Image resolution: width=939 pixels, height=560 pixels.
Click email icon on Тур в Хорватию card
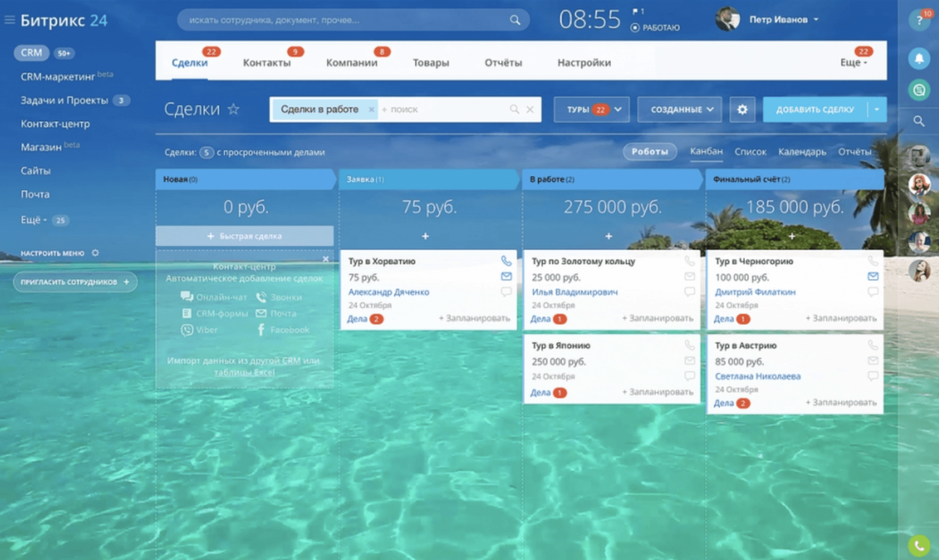click(506, 277)
